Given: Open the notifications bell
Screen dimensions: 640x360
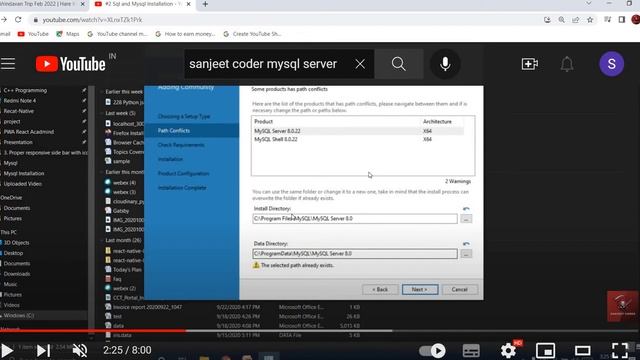Looking at the screenshot, I should coord(567,64).
